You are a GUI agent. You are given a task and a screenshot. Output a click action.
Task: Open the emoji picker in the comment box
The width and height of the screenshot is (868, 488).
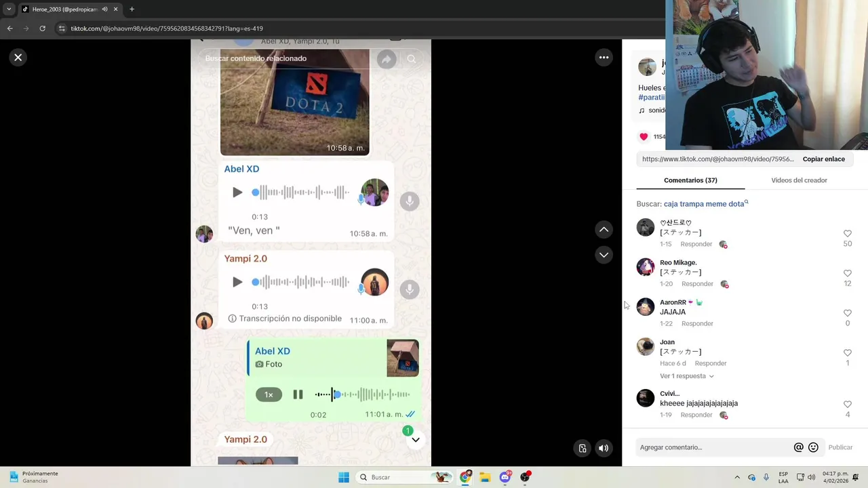[x=813, y=447]
